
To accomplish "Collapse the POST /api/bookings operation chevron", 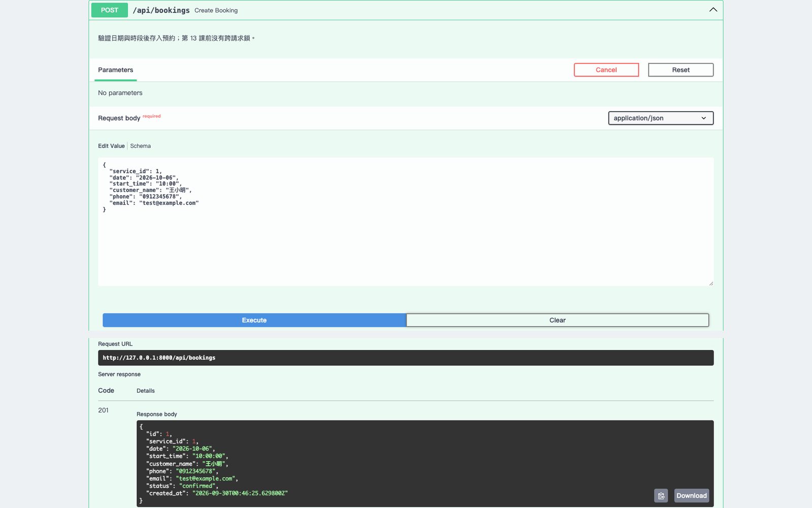I will point(713,10).
